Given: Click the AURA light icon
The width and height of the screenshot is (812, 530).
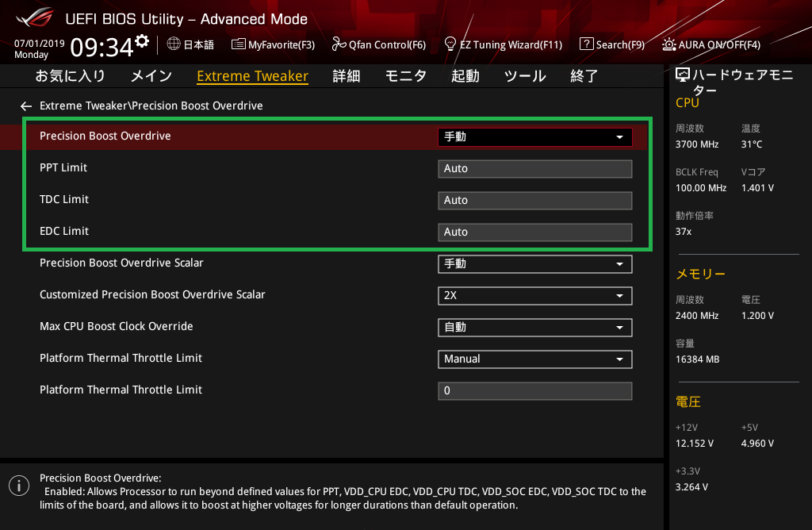Looking at the screenshot, I should tap(668, 44).
